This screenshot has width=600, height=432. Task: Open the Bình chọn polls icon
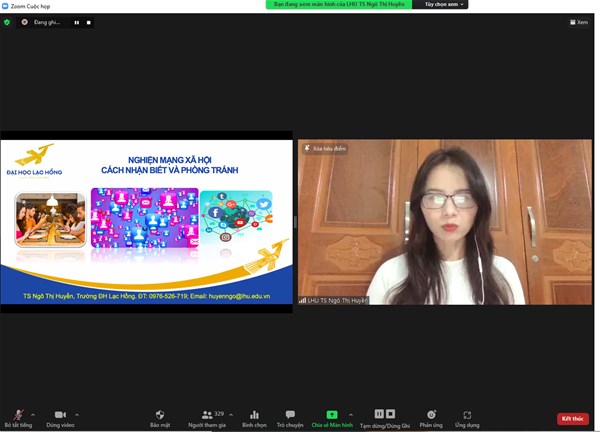[254, 416]
